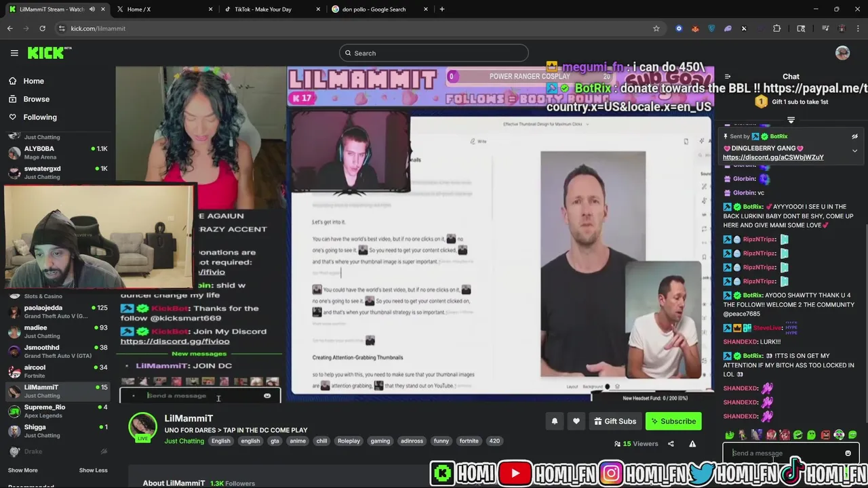Click the Roleplay tag

tap(349, 441)
